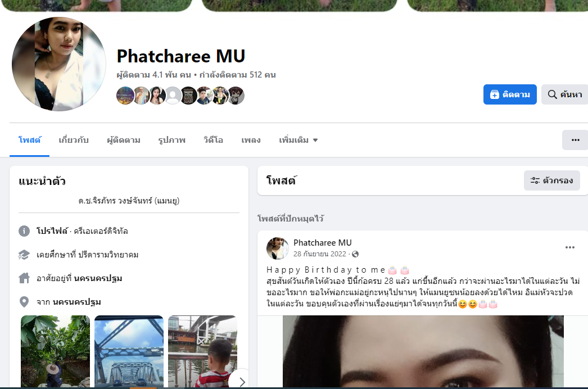Image resolution: width=588 pixels, height=389 pixels.
Task: Open นครนครปฐม in the จาก row
Action: (77, 302)
